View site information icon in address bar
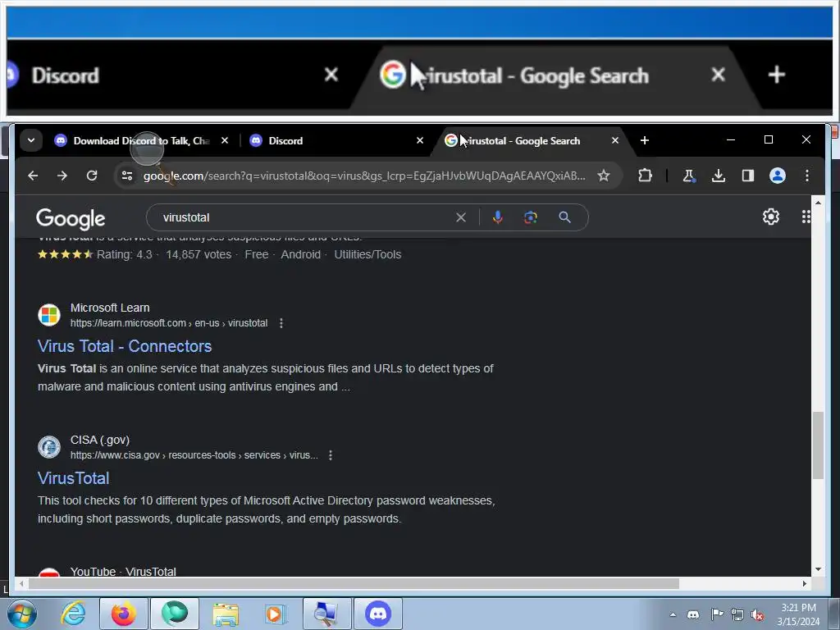The height and width of the screenshot is (630, 840). coord(127,176)
